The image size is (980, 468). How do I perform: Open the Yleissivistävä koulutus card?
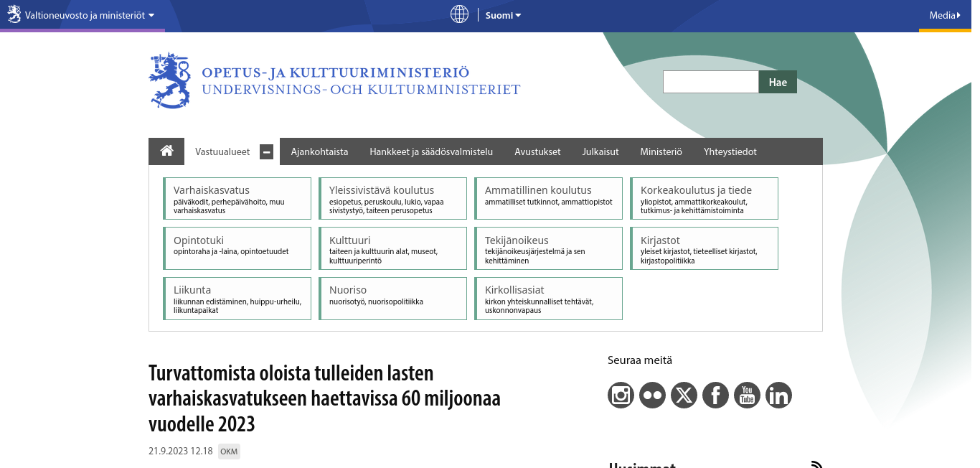[392, 198]
